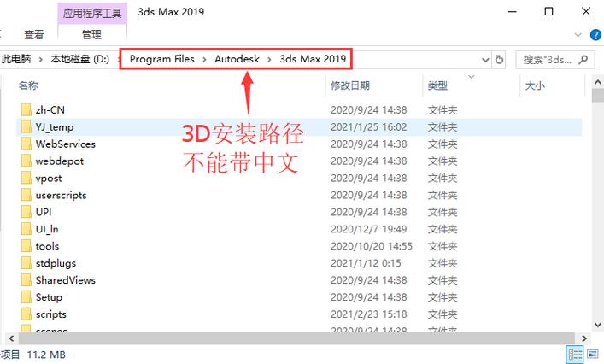
Task: Open Explorer help question mark
Action: pyautogui.click(x=595, y=35)
